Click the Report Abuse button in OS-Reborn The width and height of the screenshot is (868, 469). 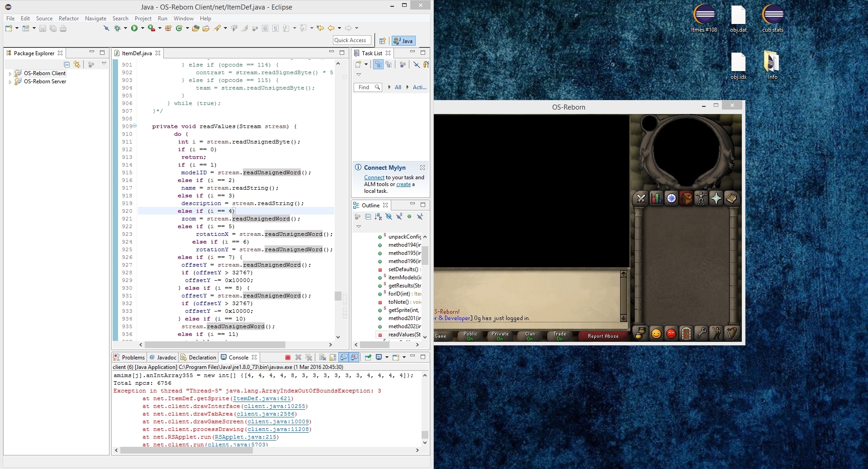click(603, 336)
